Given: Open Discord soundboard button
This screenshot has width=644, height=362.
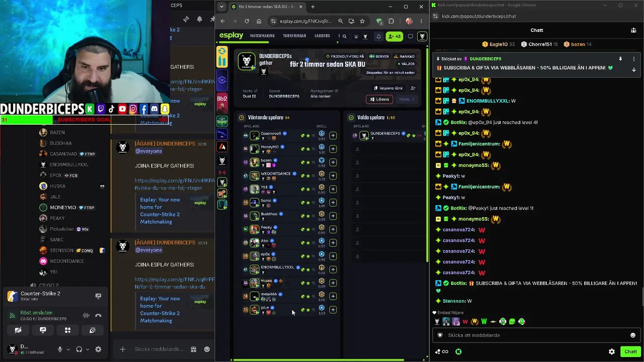Looking at the screenshot, I should (93, 330).
